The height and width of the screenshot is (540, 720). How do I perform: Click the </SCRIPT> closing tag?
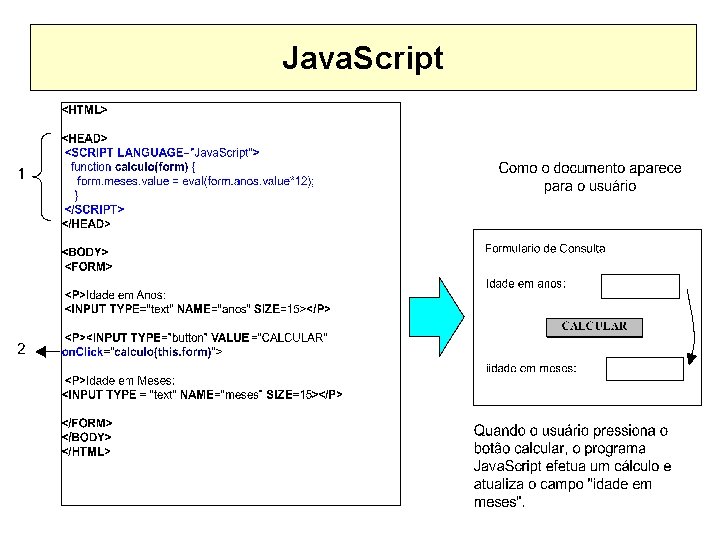[x=95, y=209]
